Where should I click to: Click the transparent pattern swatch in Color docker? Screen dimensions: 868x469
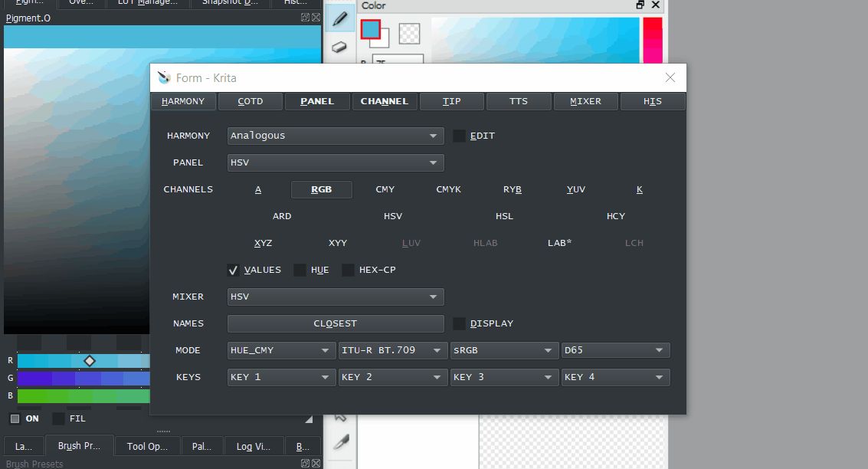click(x=409, y=34)
